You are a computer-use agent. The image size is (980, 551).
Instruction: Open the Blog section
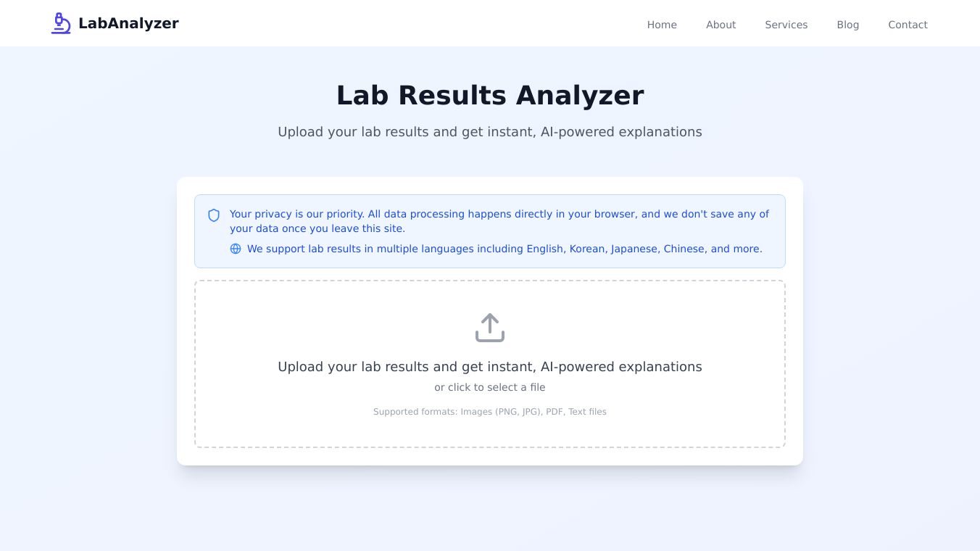click(847, 25)
